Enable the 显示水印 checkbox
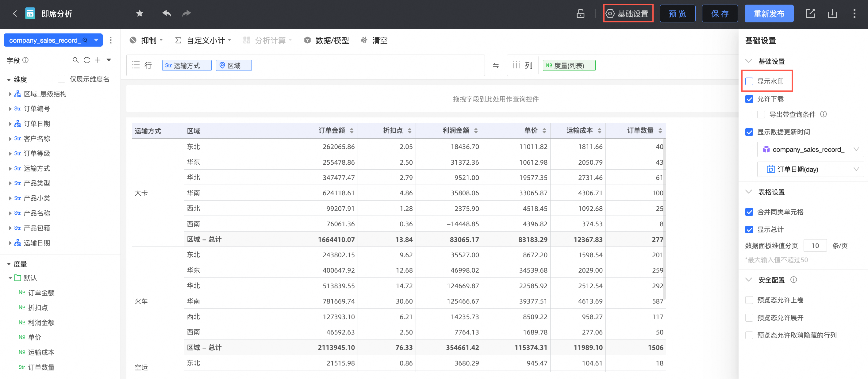 click(x=749, y=81)
